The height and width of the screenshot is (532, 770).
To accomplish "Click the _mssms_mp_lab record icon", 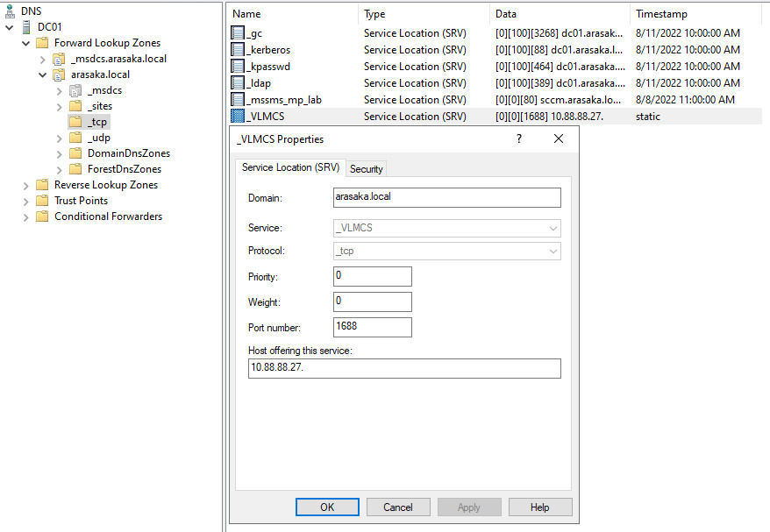I will click(x=237, y=100).
